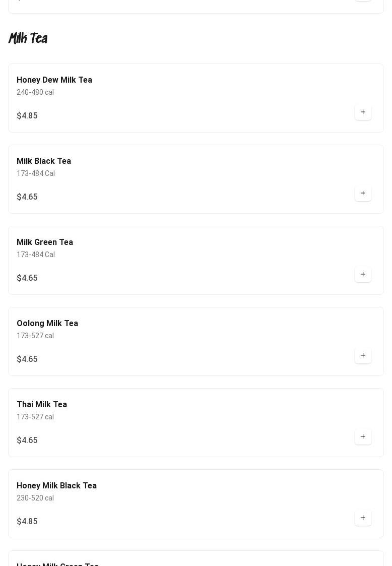Open the Honey Dew Milk Tea item title
This screenshot has height=566, width=392.
tap(54, 80)
